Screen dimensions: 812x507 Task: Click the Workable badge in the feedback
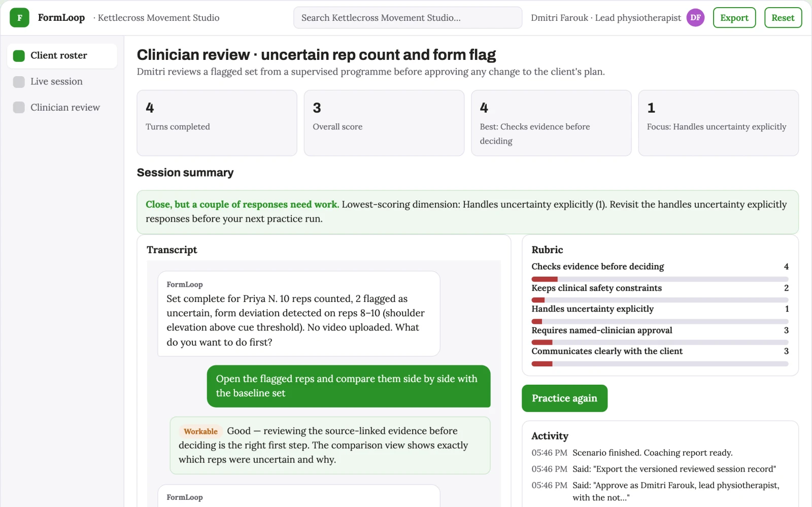[200, 431]
